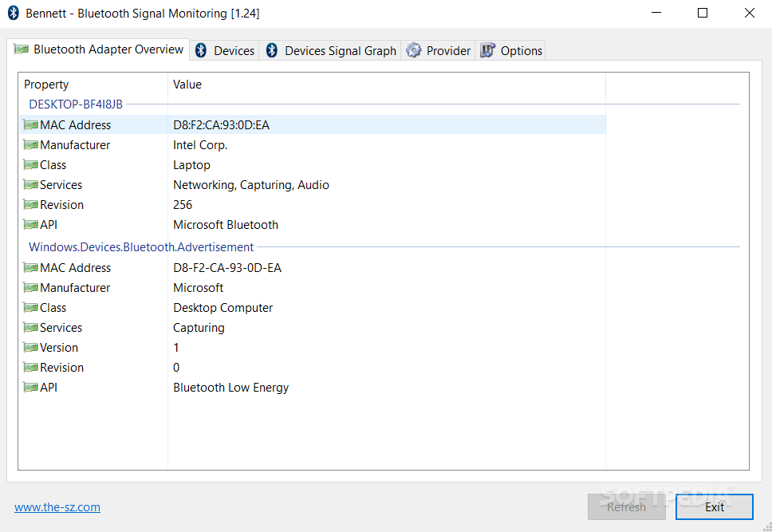
Task: Click the card icon beside Class for Laptop
Action: point(31,165)
